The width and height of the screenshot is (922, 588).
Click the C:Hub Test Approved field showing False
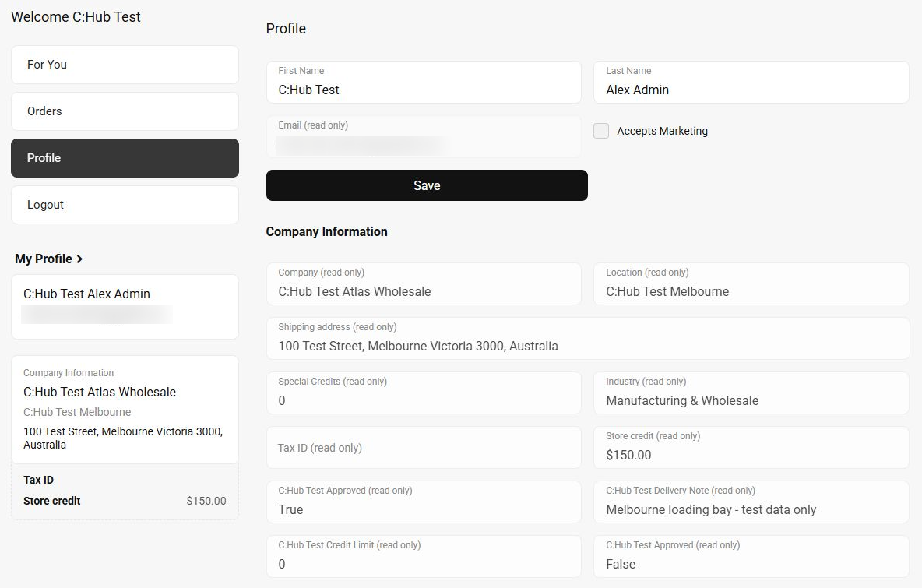(751, 556)
